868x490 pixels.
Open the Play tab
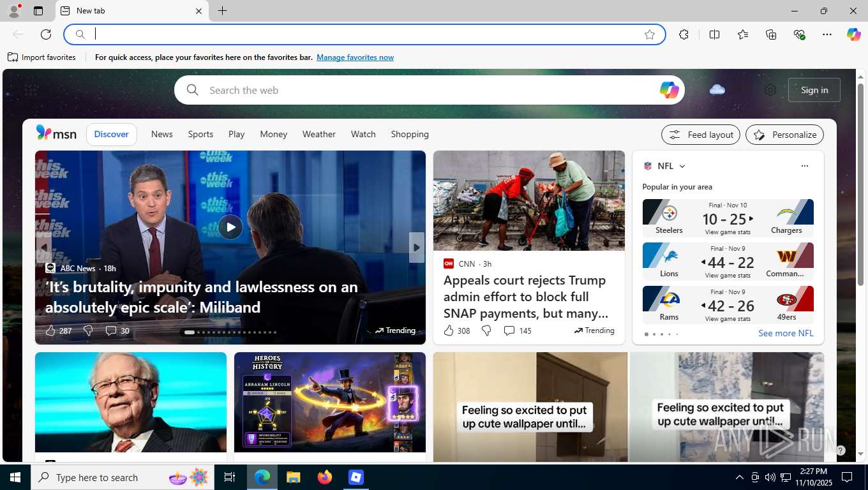pyautogui.click(x=236, y=134)
